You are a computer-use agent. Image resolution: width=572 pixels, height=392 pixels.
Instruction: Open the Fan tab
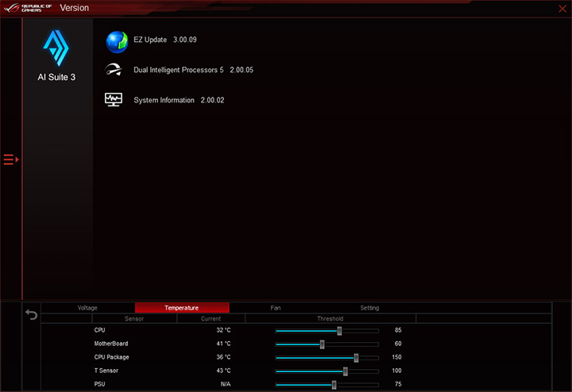(x=276, y=308)
